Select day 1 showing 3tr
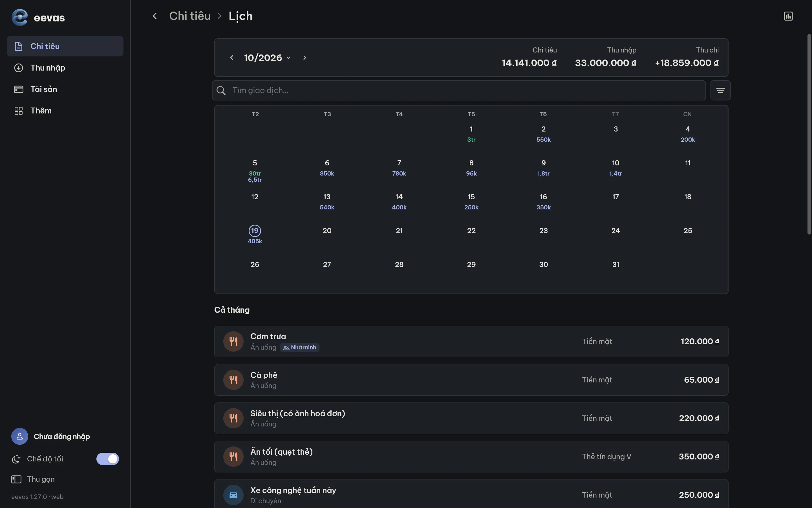Screen dimensions: 812x508 (x=471, y=134)
